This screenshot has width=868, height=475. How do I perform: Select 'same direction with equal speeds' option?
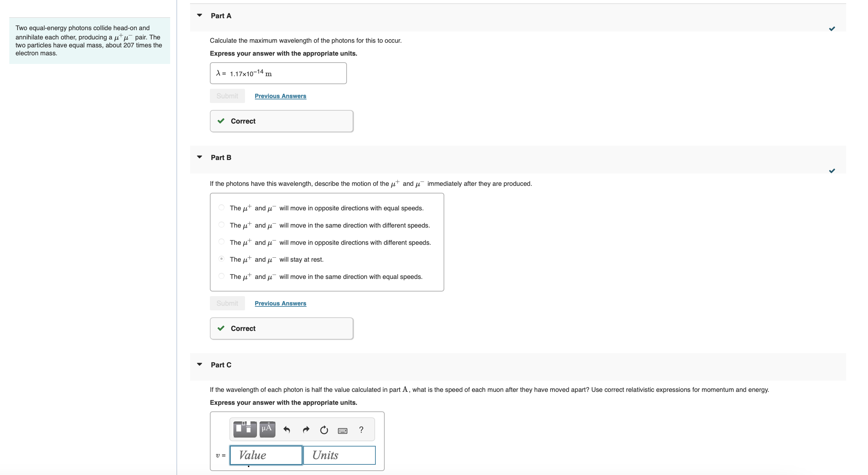coord(221,276)
